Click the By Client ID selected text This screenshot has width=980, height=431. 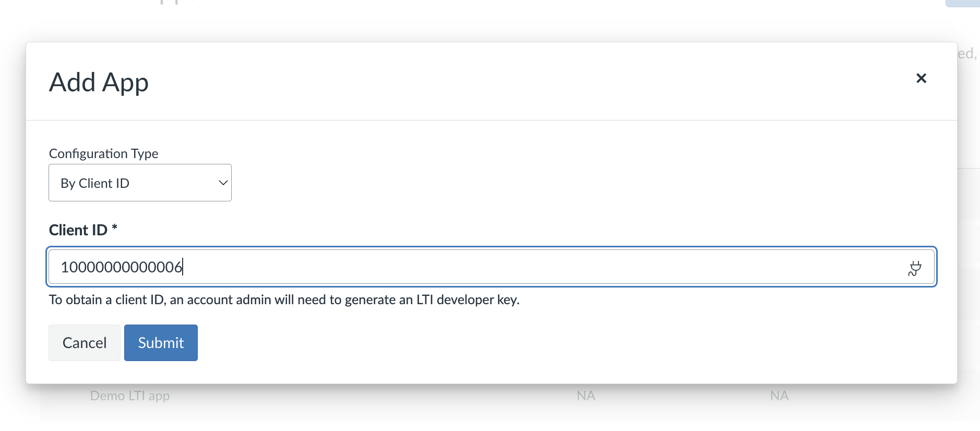pos(95,183)
